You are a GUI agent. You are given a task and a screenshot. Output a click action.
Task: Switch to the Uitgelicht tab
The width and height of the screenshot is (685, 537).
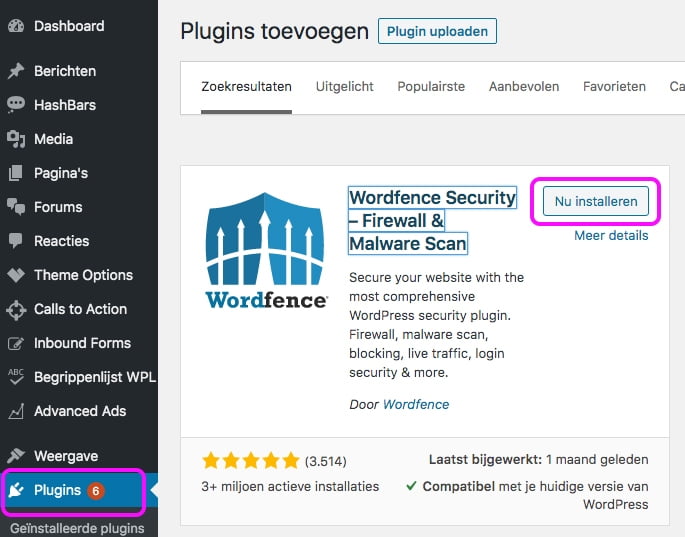coord(345,87)
